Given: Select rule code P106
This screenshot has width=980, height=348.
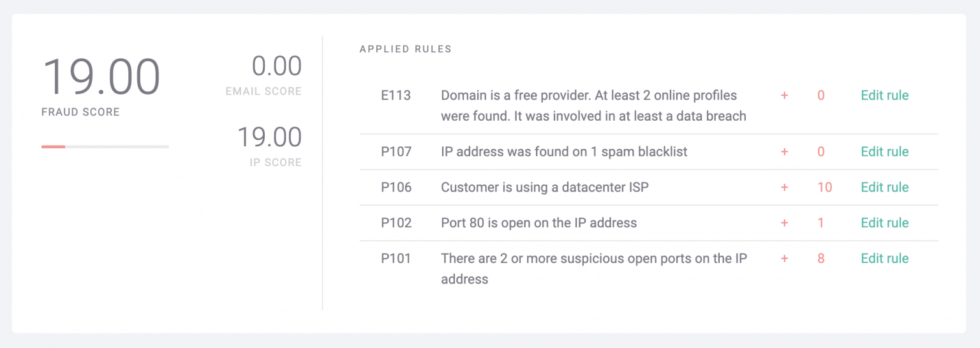Looking at the screenshot, I should tap(396, 188).
